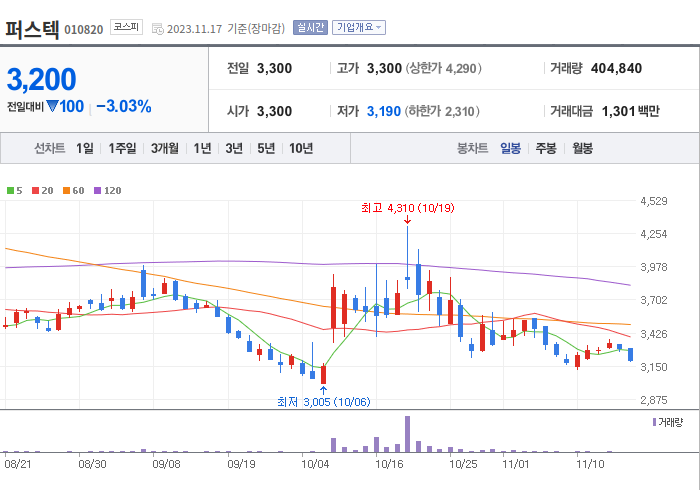The height and width of the screenshot is (490, 700).
Task: Click the green 5-day moving average swatch
Action: pos(10,191)
